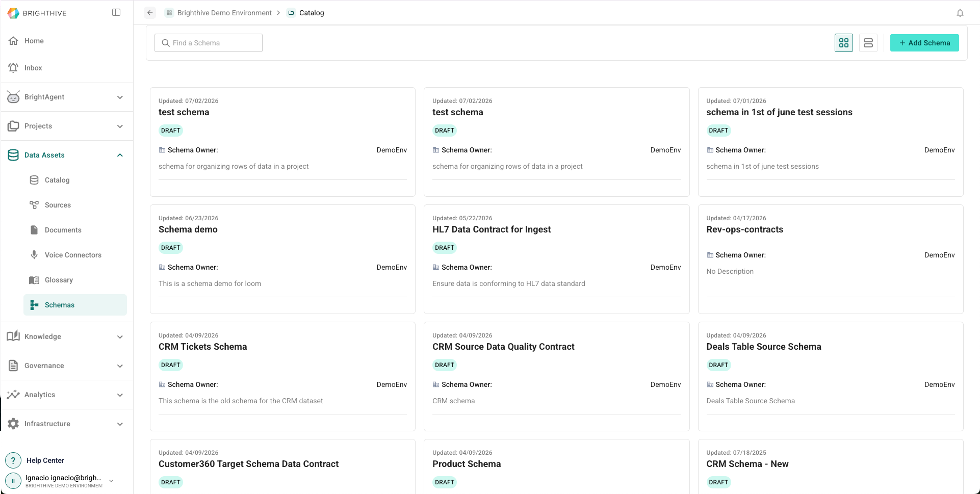Open Inbox bell icon in sidebar
The height and width of the screenshot is (494, 980).
point(14,68)
